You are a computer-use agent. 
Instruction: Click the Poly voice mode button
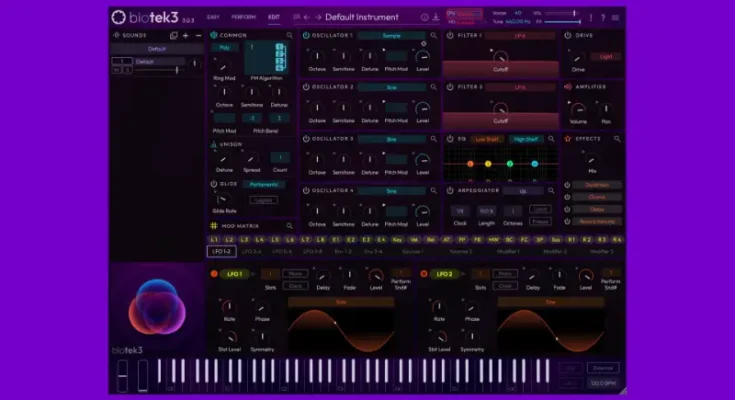point(225,46)
